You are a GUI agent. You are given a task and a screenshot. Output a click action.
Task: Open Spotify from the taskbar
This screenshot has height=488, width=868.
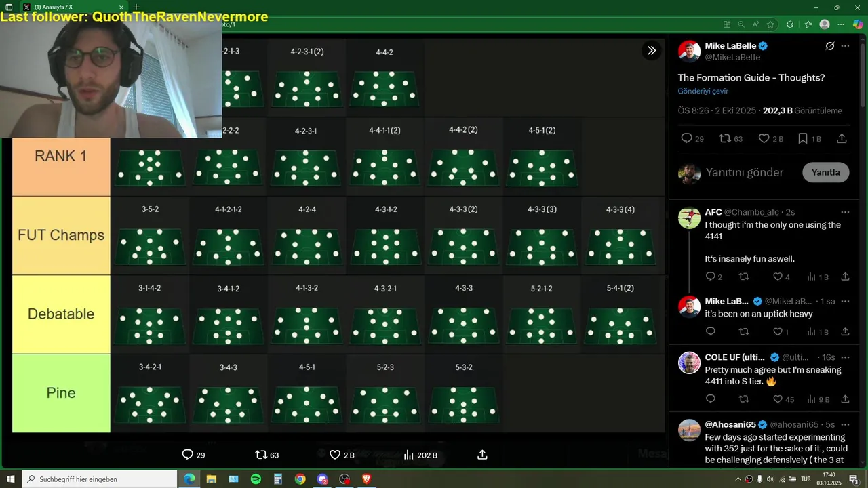(x=256, y=479)
